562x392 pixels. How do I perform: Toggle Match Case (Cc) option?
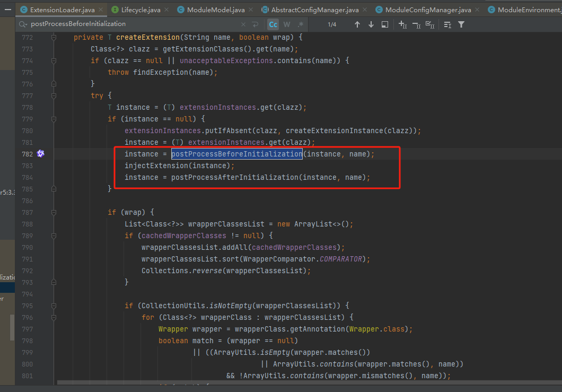[x=273, y=24]
